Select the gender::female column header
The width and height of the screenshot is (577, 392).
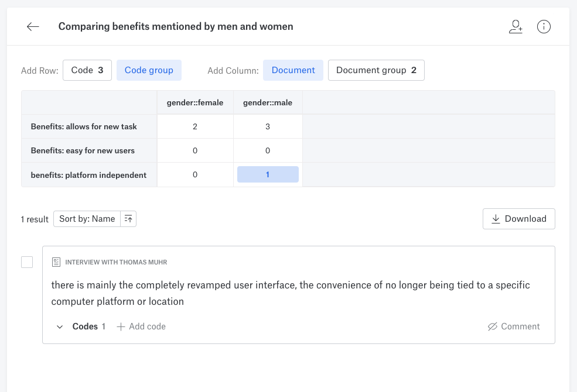tap(195, 102)
